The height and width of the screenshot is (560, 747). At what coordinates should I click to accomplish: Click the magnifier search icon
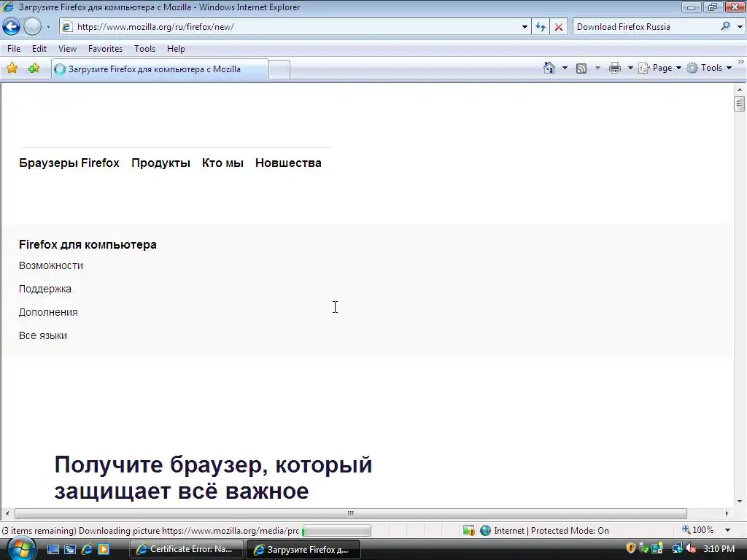[725, 27]
